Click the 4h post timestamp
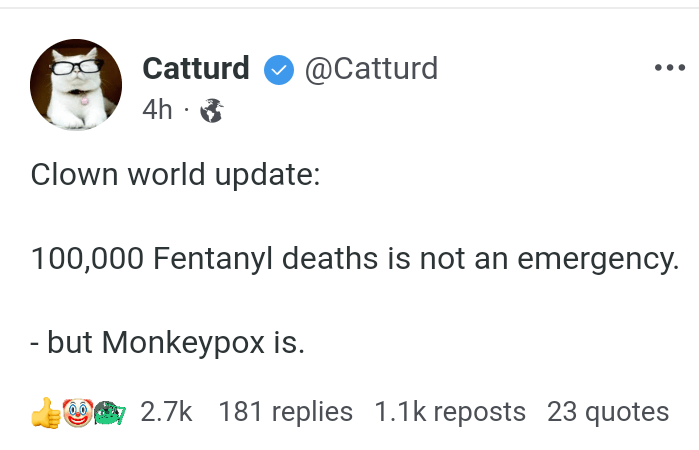 [158, 110]
